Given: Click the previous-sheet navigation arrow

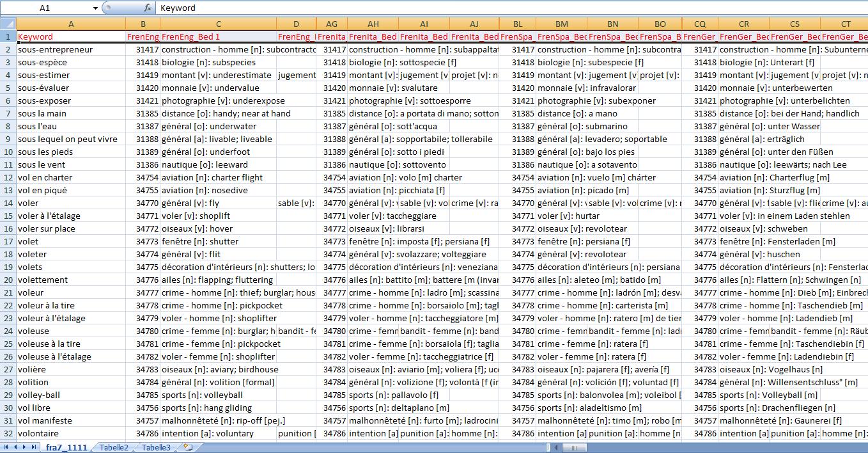Looking at the screenshot, I should pos(16,447).
